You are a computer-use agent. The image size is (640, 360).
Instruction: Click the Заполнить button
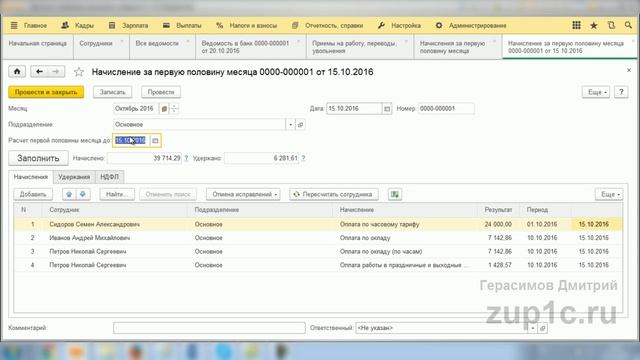[x=38, y=158]
